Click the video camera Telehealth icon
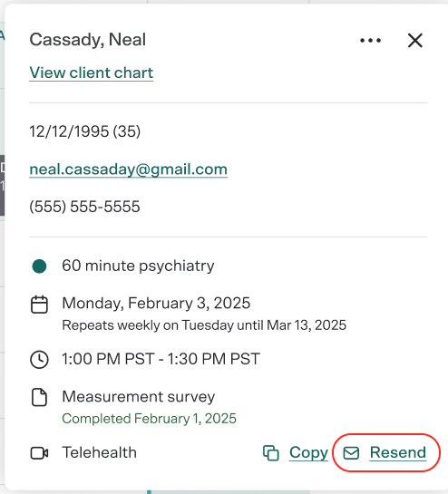The height and width of the screenshot is (494, 448). tap(39, 453)
